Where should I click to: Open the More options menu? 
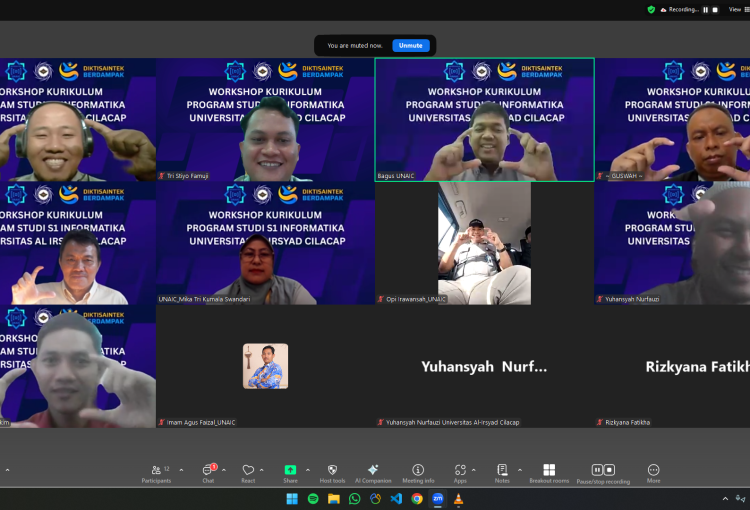[x=653, y=472]
